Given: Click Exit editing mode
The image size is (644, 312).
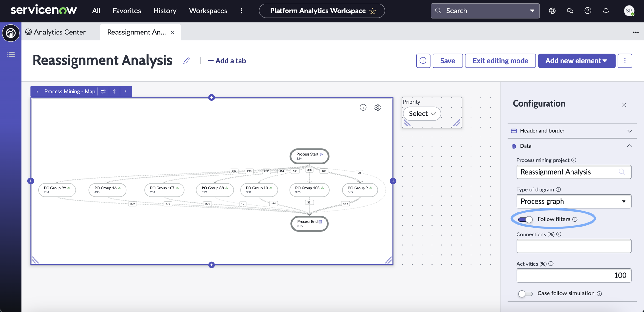Looking at the screenshot, I should click(500, 61).
